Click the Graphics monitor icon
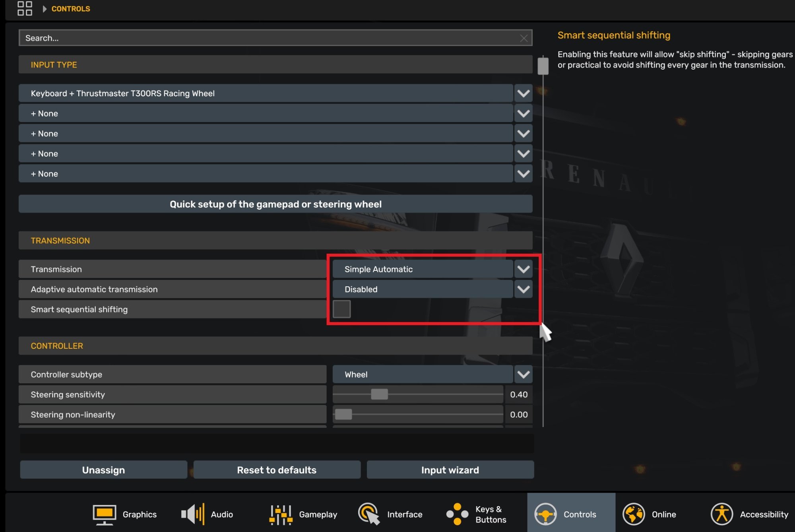Image resolution: width=795 pixels, height=532 pixels. point(104,514)
